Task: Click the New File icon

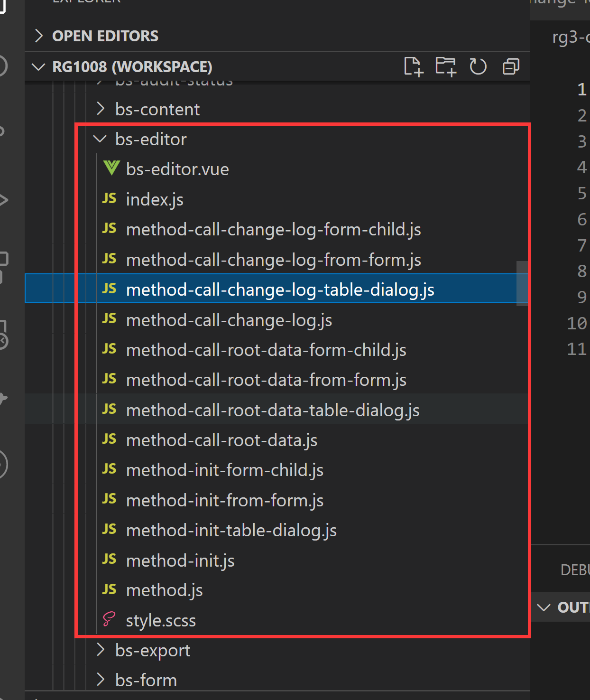Action: coord(413,66)
